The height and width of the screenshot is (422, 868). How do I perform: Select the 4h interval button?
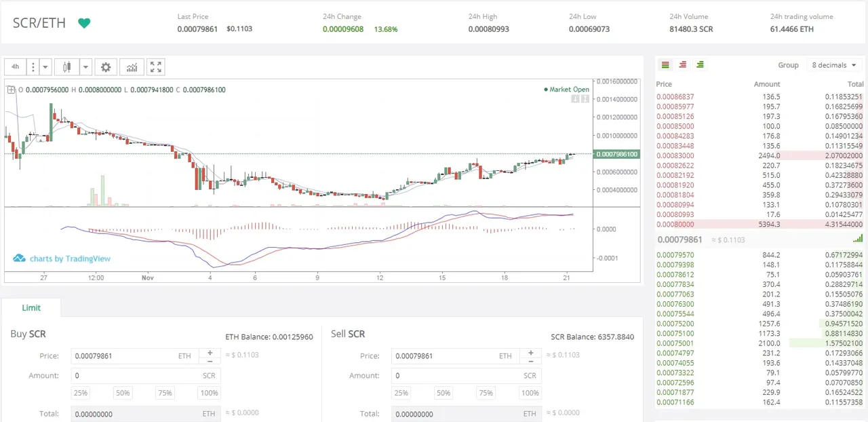click(x=15, y=67)
